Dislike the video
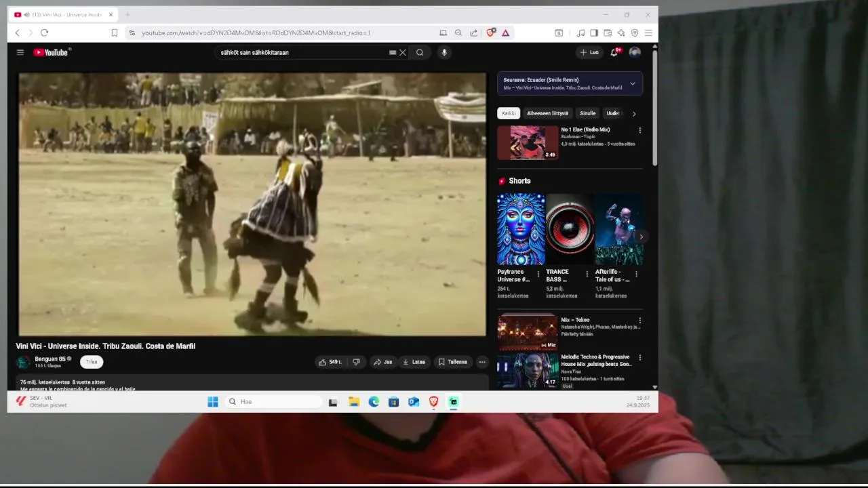 coord(356,362)
